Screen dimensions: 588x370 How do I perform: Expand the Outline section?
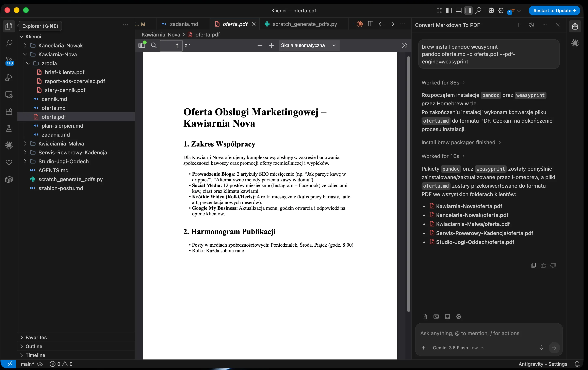click(x=76, y=346)
